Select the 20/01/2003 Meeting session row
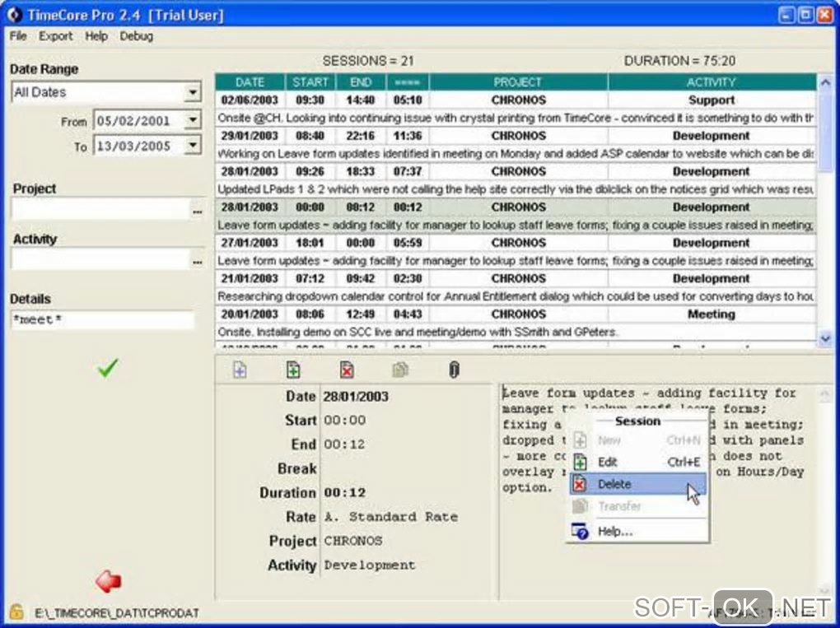 [517, 314]
